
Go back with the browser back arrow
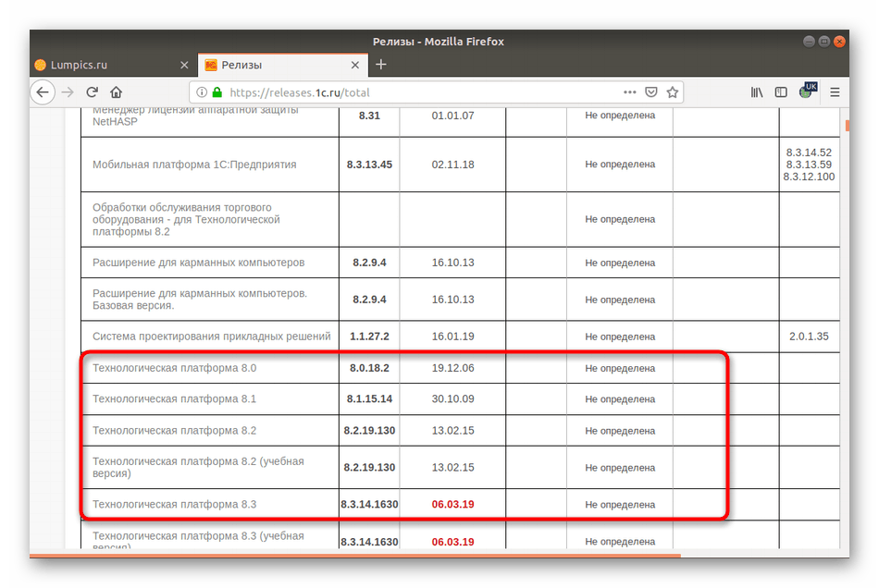pyautogui.click(x=43, y=92)
